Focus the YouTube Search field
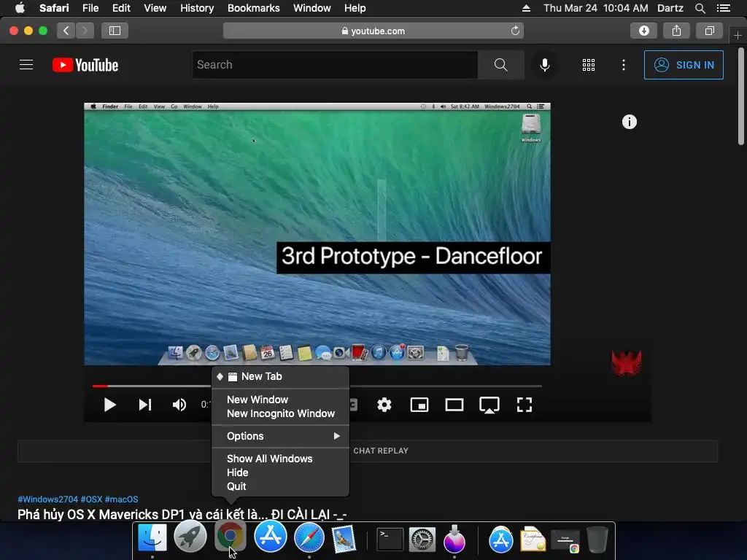 pyautogui.click(x=336, y=65)
